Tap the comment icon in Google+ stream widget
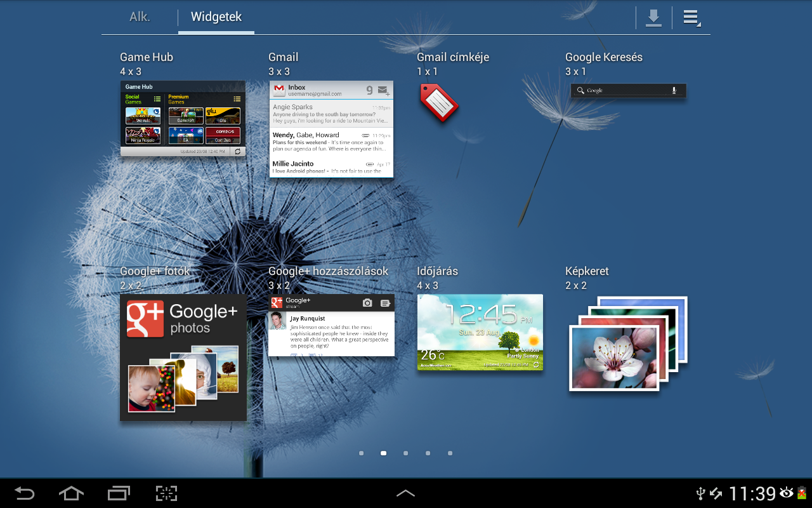This screenshot has height=508, width=812. click(x=385, y=304)
